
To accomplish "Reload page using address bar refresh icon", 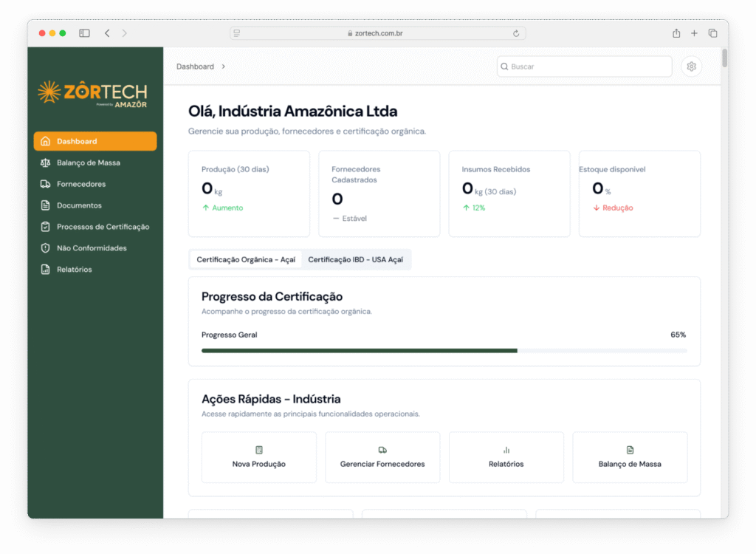I will tap(516, 33).
